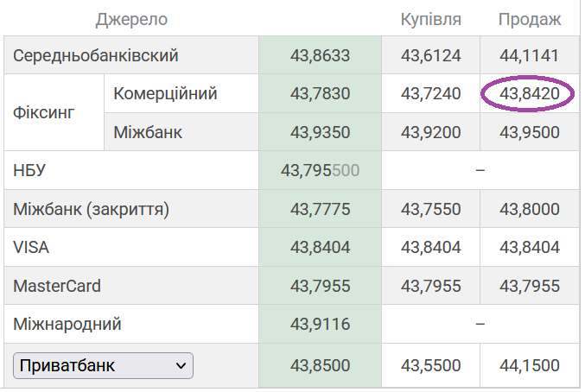585x392 pixels.
Task: Select the Комерційний fixing label
Action: [165, 93]
